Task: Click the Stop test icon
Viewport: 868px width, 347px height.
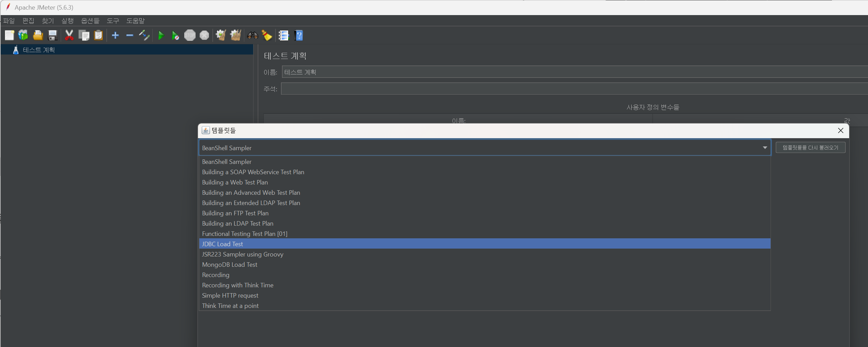Action: (190, 35)
